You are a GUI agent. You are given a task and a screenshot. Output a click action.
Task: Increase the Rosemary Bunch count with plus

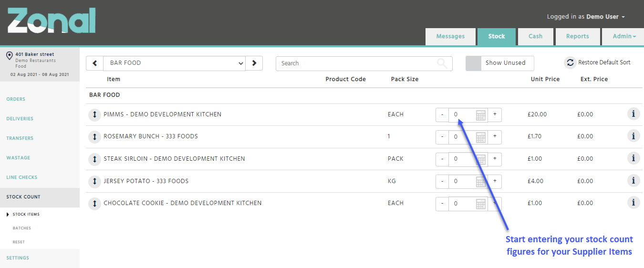pos(495,137)
